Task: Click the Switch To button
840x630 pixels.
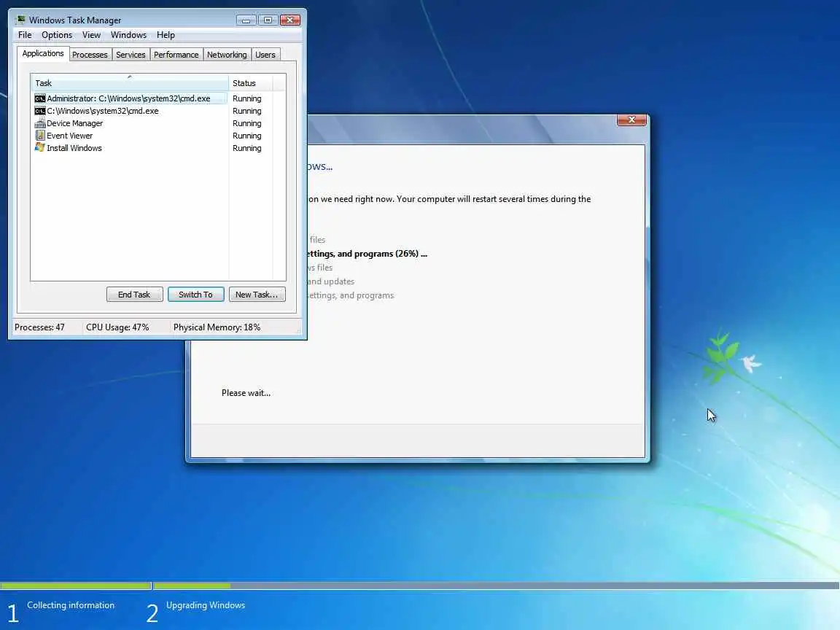Action: 195,295
